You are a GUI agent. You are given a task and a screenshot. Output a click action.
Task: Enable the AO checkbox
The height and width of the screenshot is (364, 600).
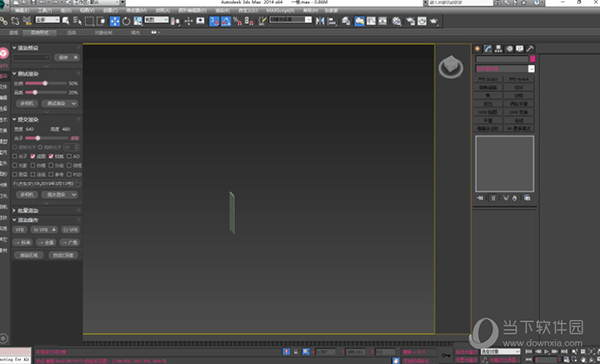(x=69, y=156)
